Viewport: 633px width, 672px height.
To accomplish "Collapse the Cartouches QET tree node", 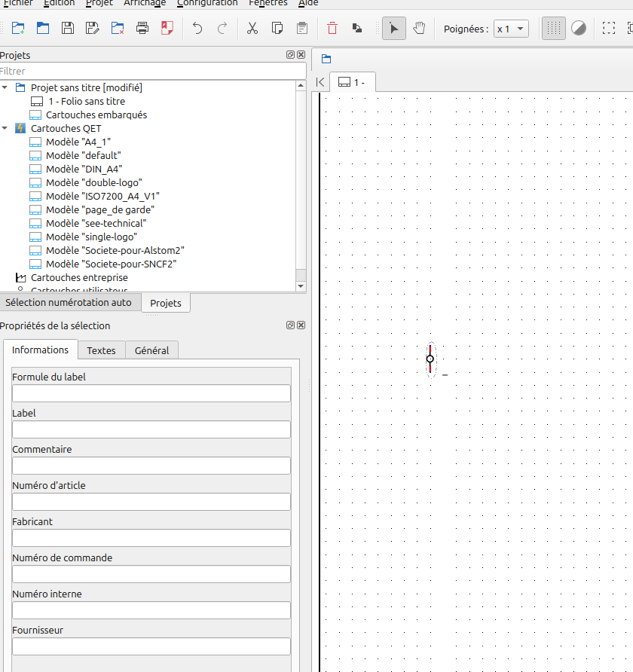I will pyautogui.click(x=5, y=128).
